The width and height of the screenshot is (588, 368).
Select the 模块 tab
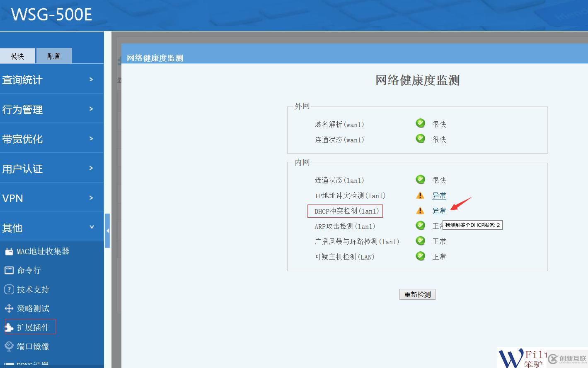18,55
